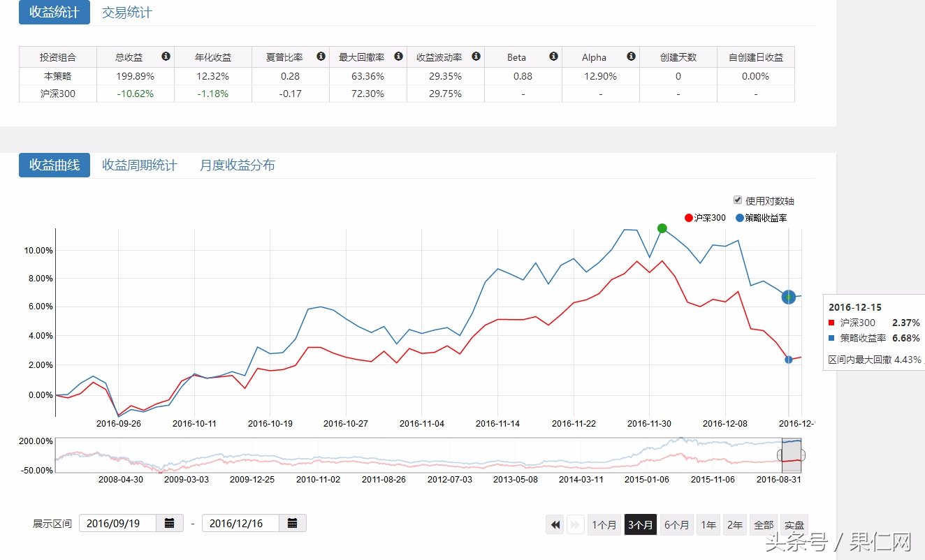Toggle the 沪深300 series in legend
The width and height of the screenshot is (925, 560).
point(706,218)
